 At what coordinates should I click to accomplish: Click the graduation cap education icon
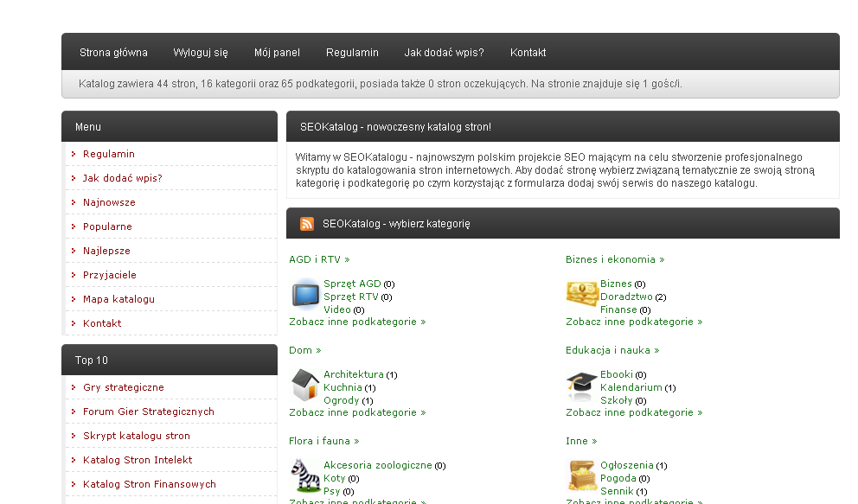[x=582, y=385]
